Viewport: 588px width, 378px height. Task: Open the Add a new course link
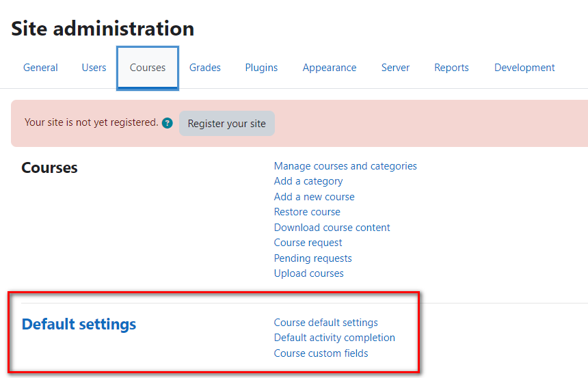tap(315, 196)
